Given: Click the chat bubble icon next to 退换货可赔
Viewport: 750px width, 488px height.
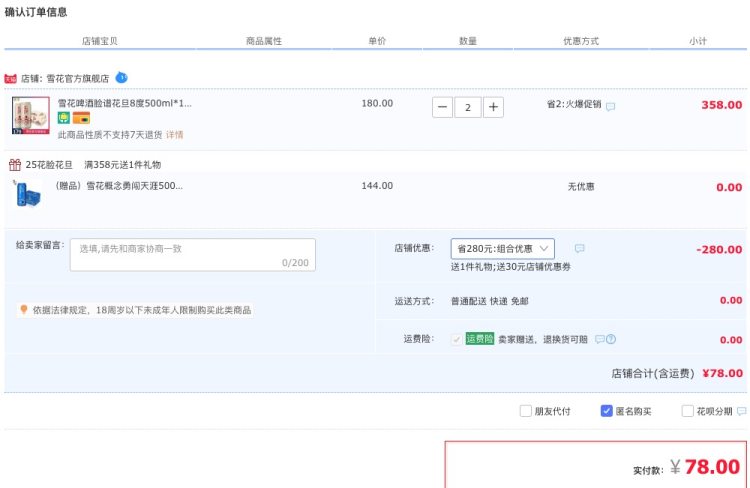Looking at the screenshot, I should click(x=599, y=339).
